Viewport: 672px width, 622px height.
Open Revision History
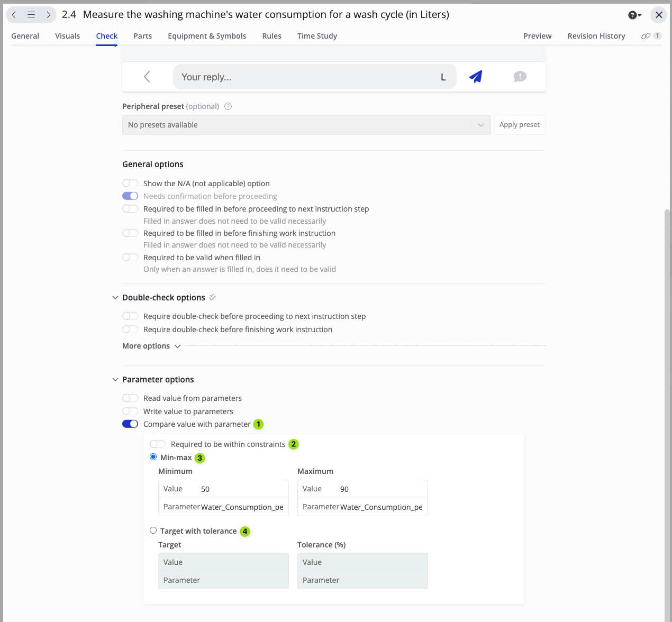click(x=596, y=36)
